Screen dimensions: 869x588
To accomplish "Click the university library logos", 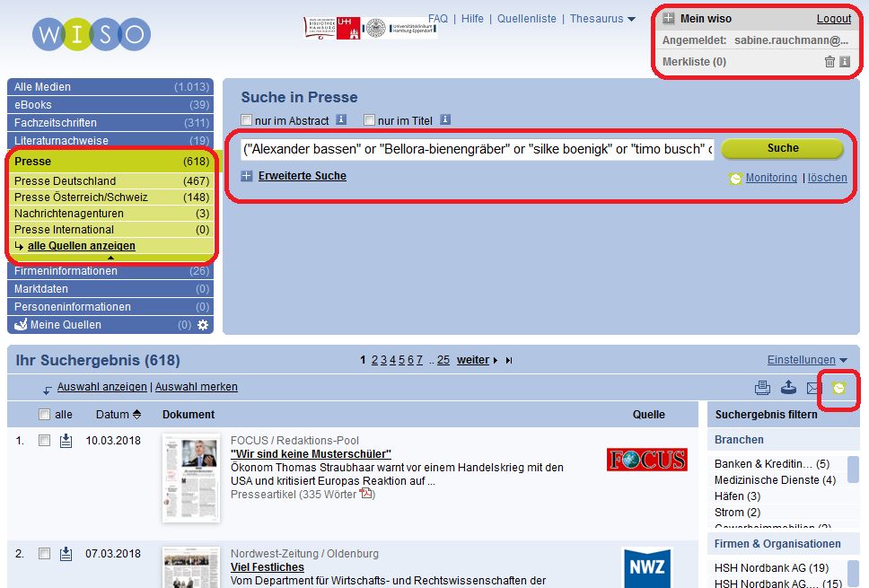I will tap(370, 28).
